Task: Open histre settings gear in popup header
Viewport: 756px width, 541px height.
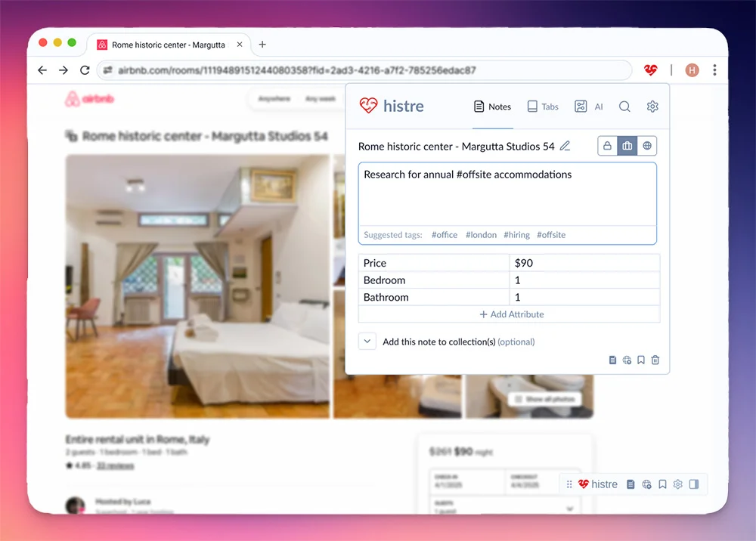Action: [x=652, y=107]
